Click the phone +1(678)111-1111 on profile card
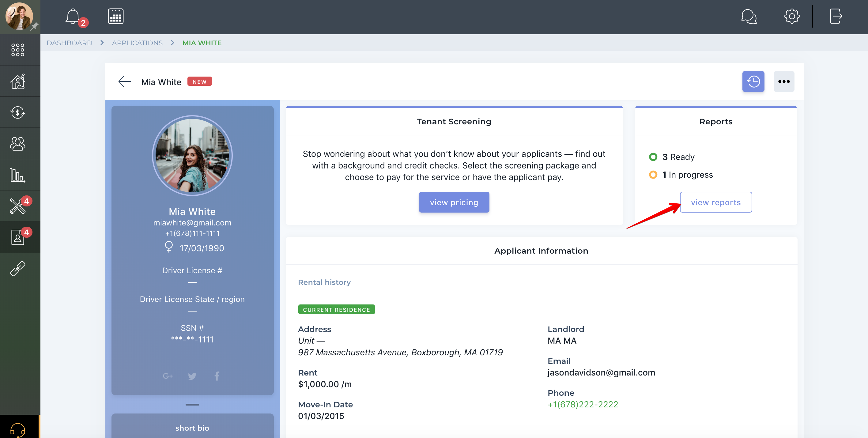868x438 pixels. coord(192,233)
